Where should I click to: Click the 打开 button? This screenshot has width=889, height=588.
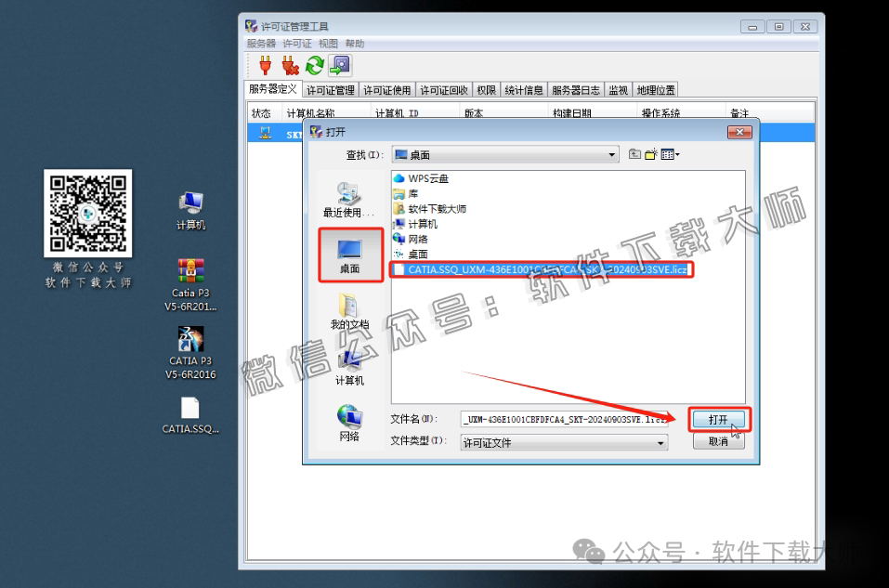tap(718, 419)
